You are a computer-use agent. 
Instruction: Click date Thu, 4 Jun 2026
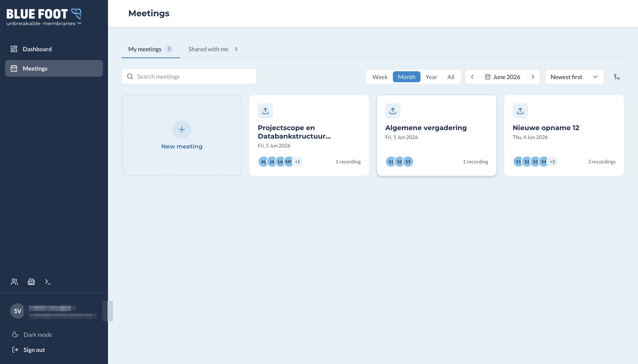point(530,137)
